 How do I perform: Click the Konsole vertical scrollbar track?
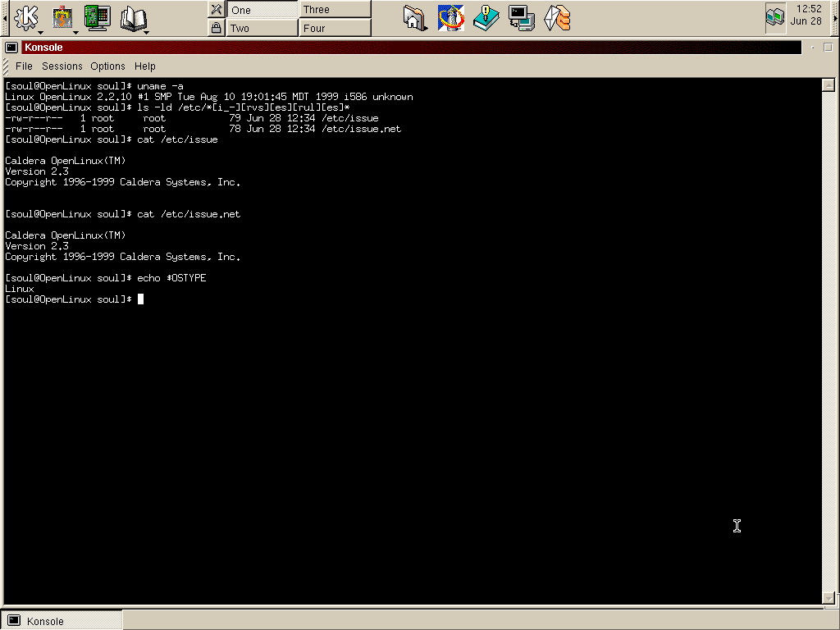point(829,340)
